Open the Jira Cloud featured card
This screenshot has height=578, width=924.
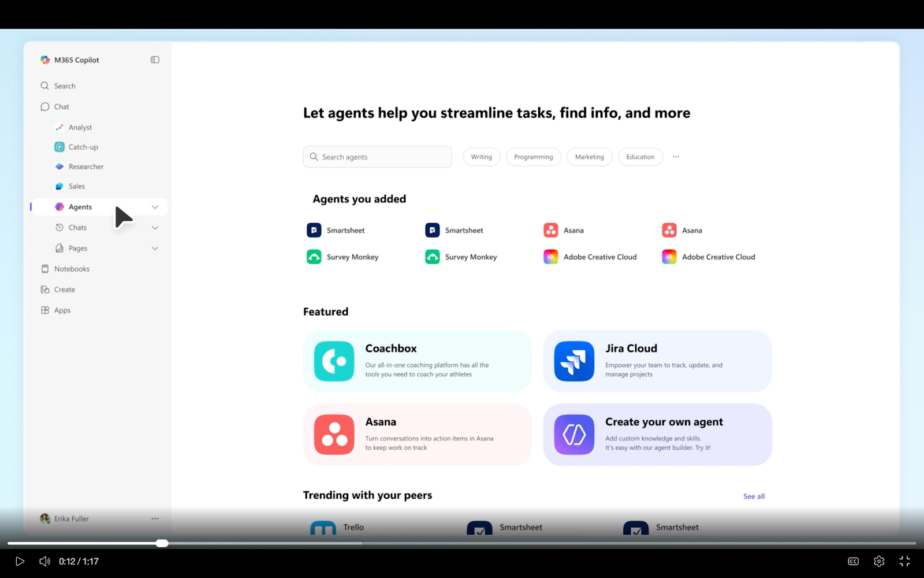pyautogui.click(x=657, y=361)
